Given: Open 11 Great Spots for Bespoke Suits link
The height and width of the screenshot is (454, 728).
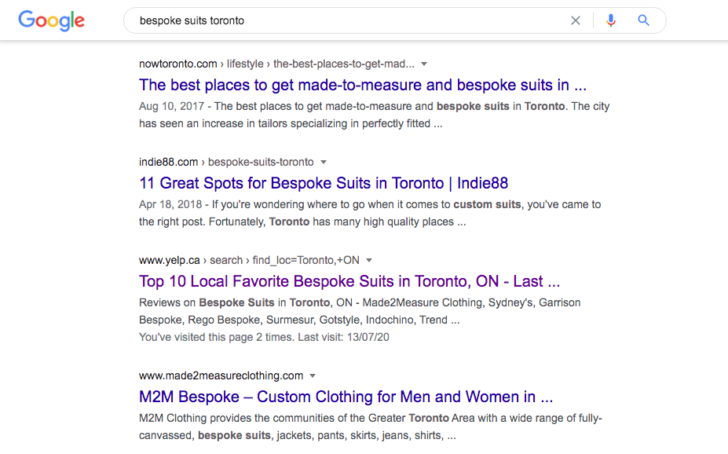Looking at the screenshot, I should pos(324,183).
